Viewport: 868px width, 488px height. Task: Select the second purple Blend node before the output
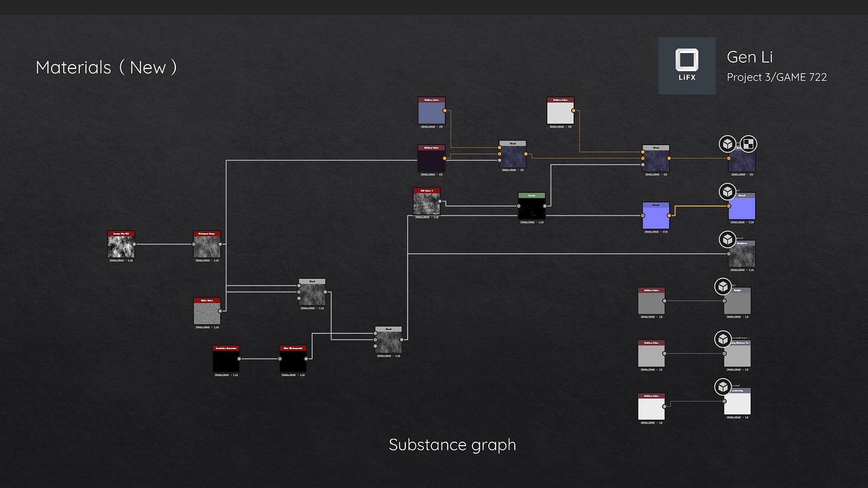click(656, 159)
